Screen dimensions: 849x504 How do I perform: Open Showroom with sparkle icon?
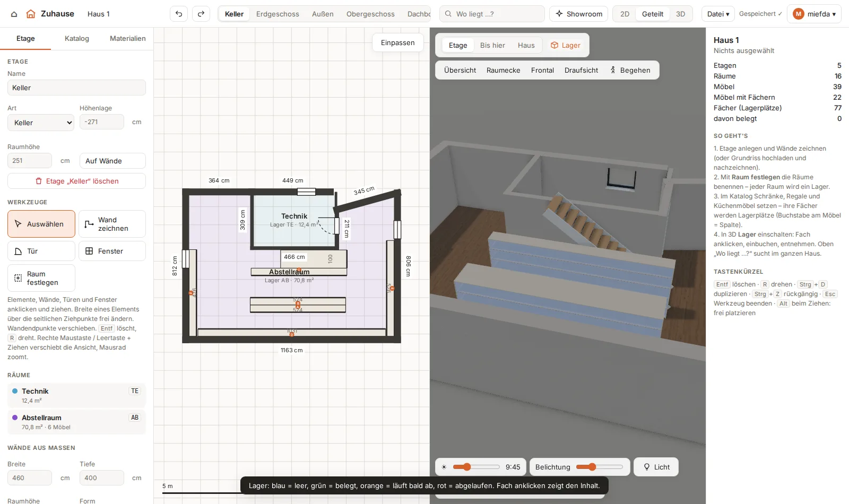pos(579,14)
